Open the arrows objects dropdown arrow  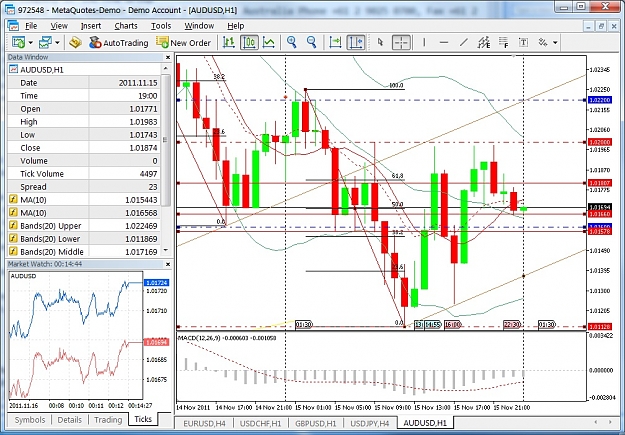(x=555, y=43)
